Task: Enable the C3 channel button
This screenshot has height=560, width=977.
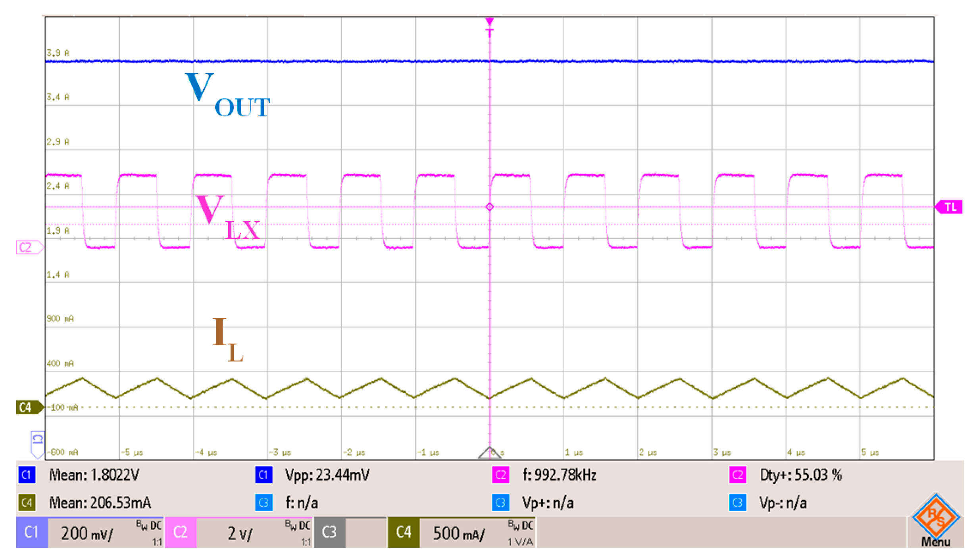Action: (x=329, y=532)
